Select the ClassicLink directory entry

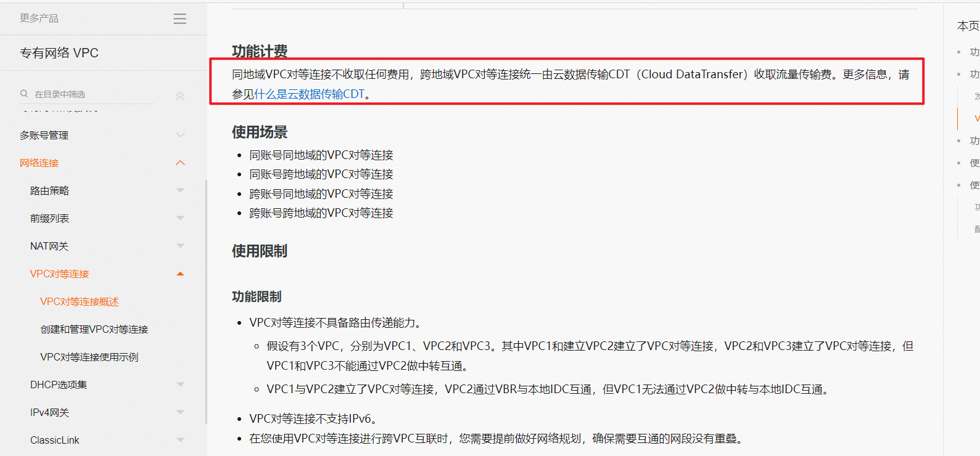[55, 440]
